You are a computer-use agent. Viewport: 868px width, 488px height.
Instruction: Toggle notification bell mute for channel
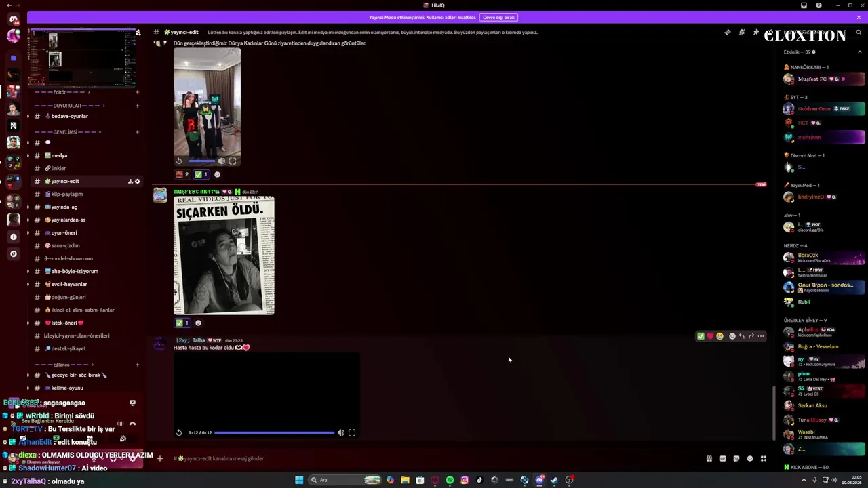coord(741,32)
